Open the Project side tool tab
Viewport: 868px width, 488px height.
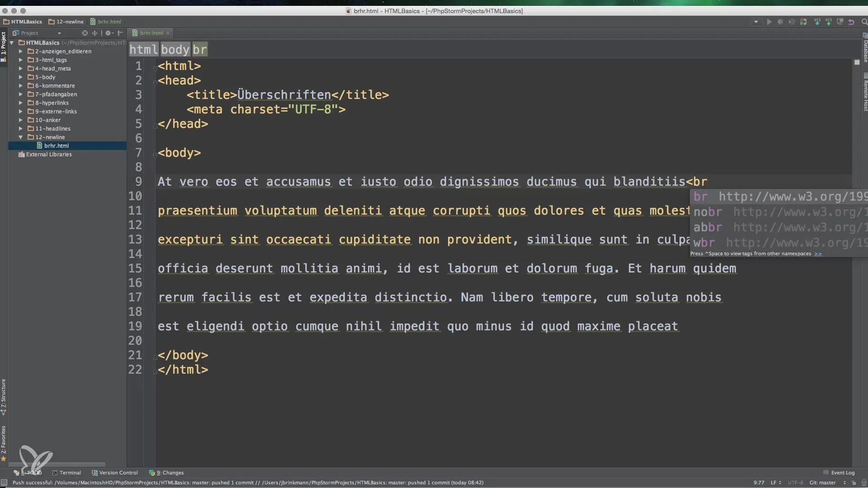click(x=4, y=43)
